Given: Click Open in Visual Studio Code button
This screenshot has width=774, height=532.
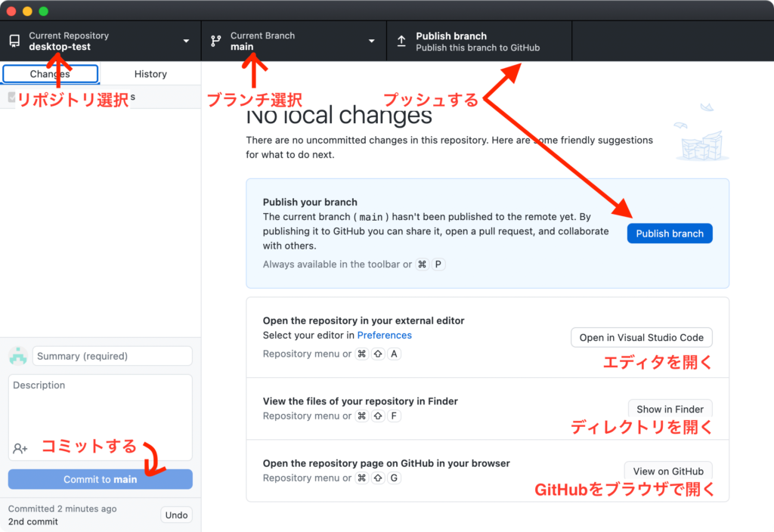Looking at the screenshot, I should coord(641,338).
